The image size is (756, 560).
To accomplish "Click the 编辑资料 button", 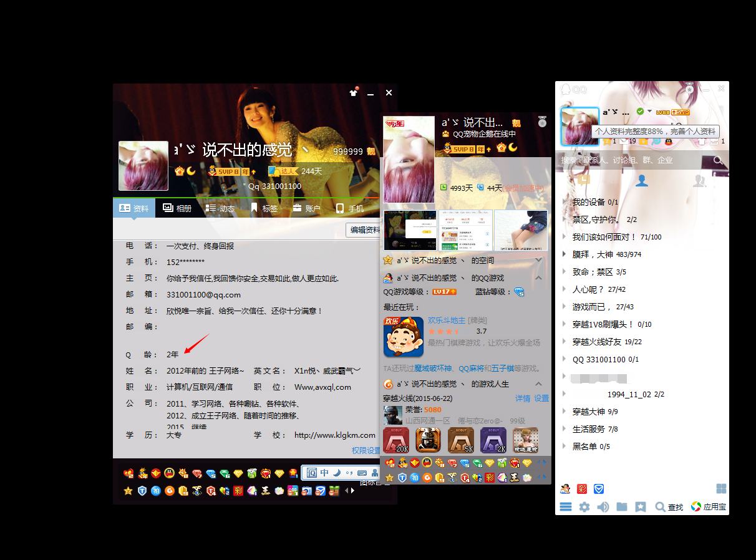I will pos(364,229).
